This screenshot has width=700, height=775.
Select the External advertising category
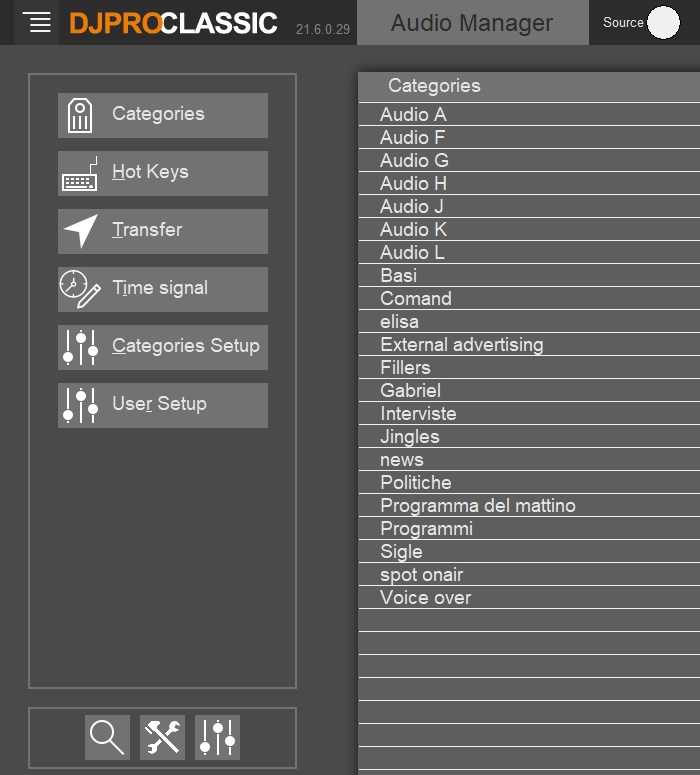click(x=461, y=345)
